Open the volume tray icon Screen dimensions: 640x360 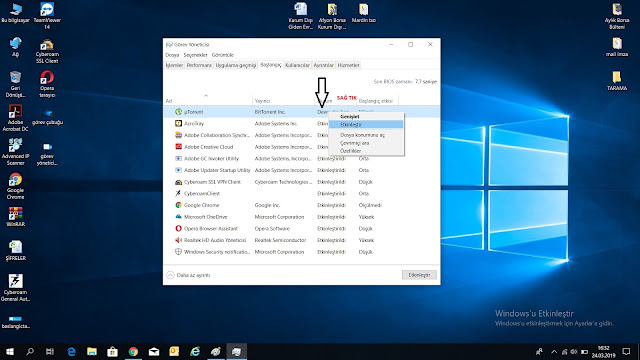click(574, 351)
